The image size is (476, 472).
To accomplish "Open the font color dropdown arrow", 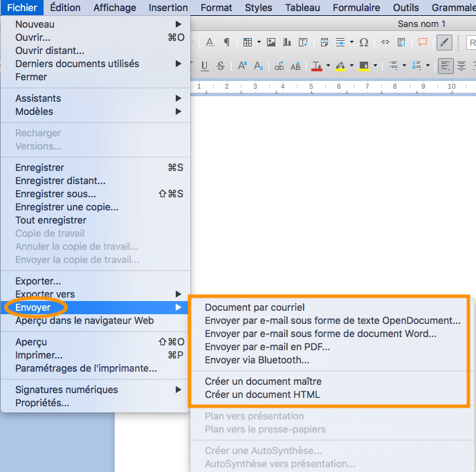I will pos(329,66).
